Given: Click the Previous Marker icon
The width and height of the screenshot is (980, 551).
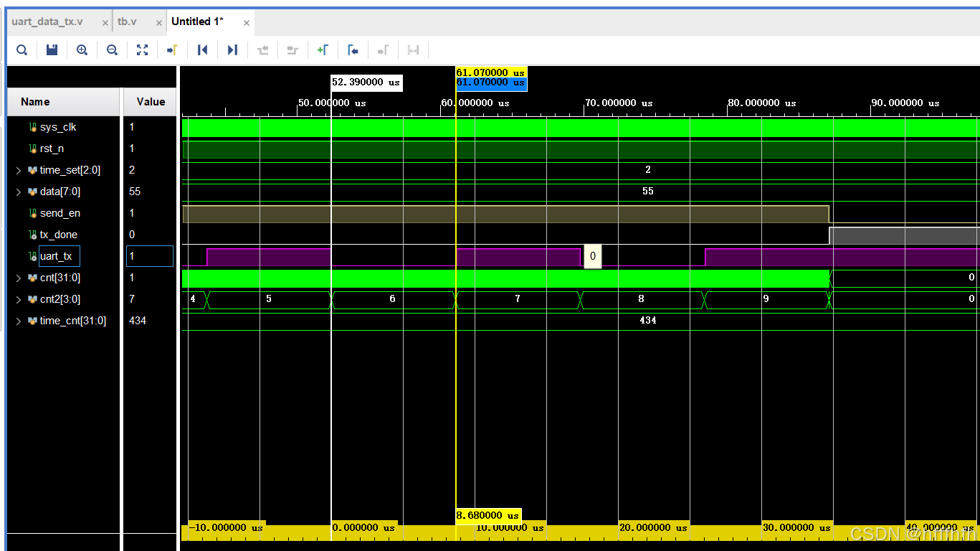Looking at the screenshot, I should pos(353,50).
